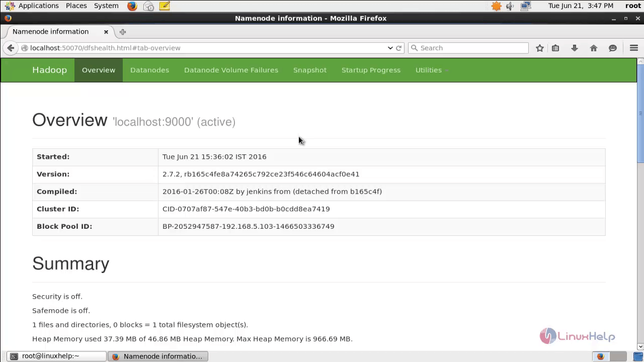Image resolution: width=644 pixels, height=362 pixels.
Task: Click the vertical page scrollbar thumb
Action: (640, 113)
